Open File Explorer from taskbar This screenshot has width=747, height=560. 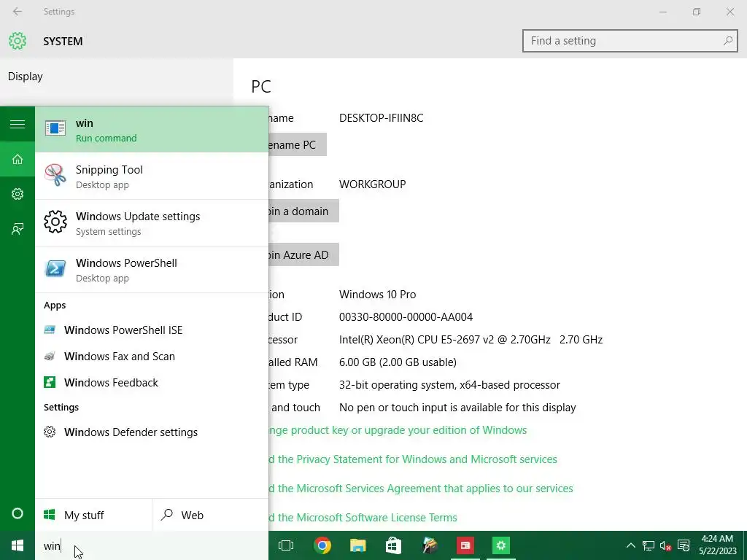357,545
